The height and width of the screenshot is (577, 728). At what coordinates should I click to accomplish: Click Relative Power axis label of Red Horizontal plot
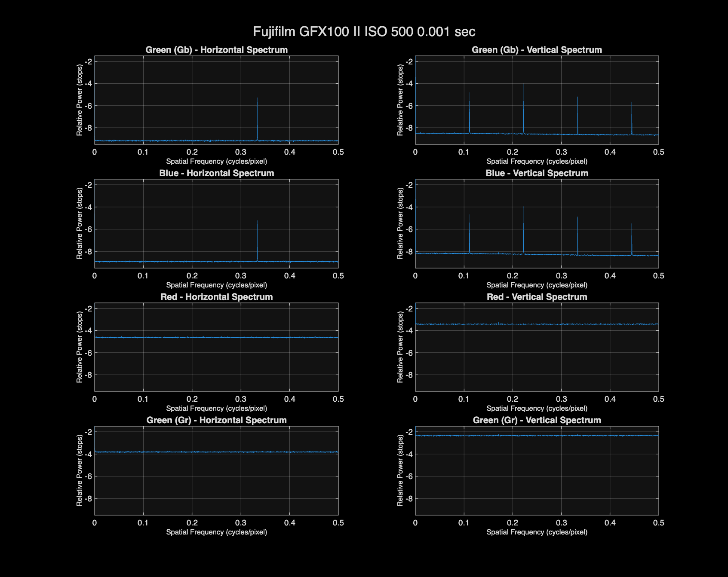[x=80, y=347]
